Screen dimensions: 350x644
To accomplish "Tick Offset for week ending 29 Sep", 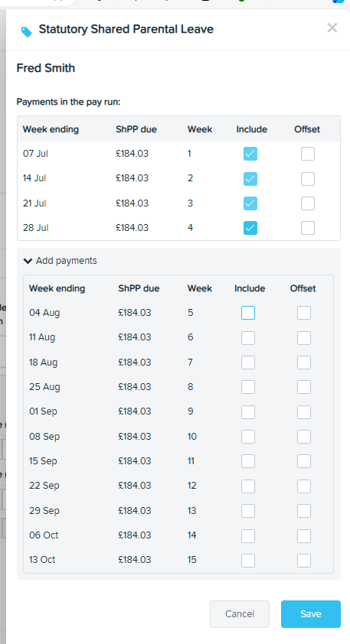I will point(304,511).
